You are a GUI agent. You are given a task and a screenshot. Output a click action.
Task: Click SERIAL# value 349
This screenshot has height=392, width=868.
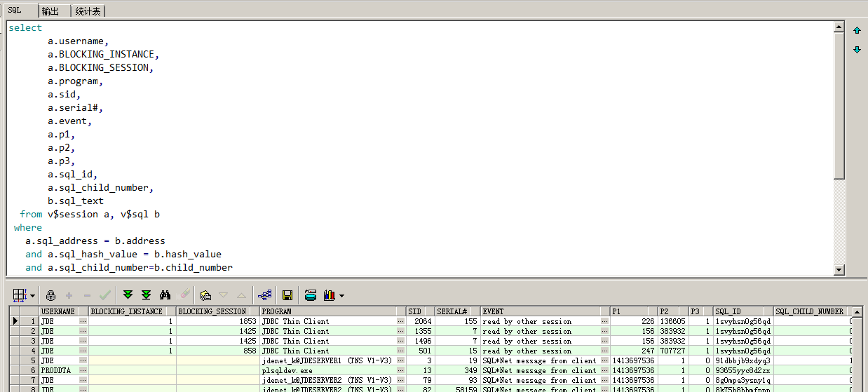(x=456, y=370)
